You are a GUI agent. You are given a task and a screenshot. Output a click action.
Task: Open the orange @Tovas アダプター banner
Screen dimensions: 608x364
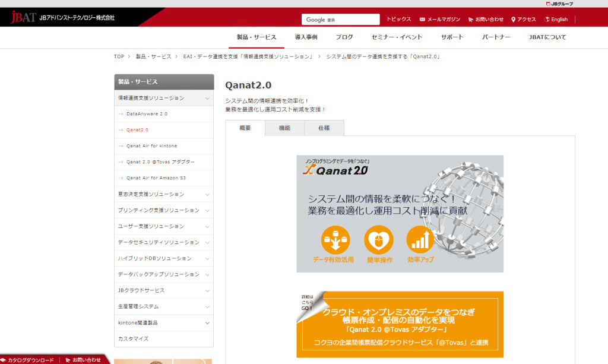tap(400, 324)
